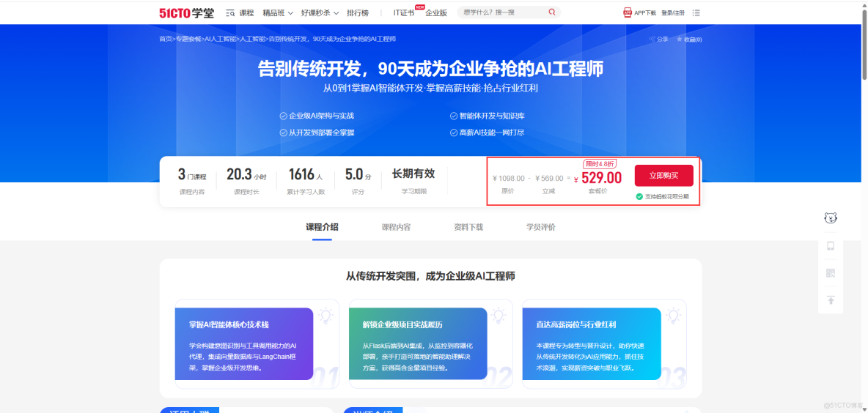
Task: Click the red search magnifier icon
Action: 552,12
